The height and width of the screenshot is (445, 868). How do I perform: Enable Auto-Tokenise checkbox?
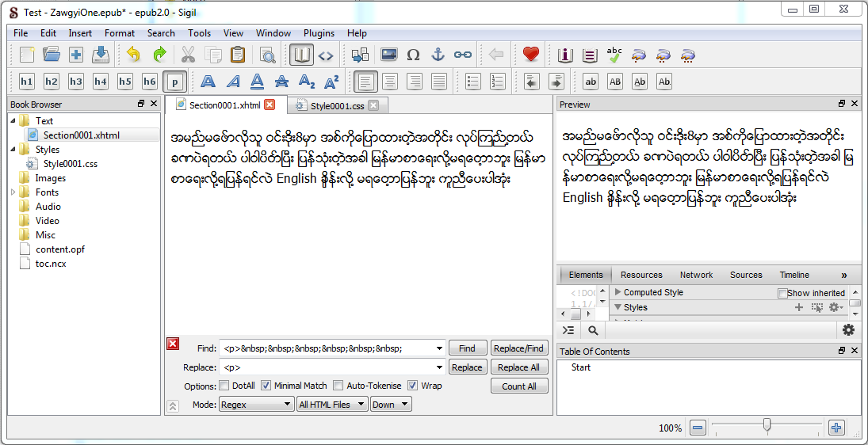[x=338, y=386]
